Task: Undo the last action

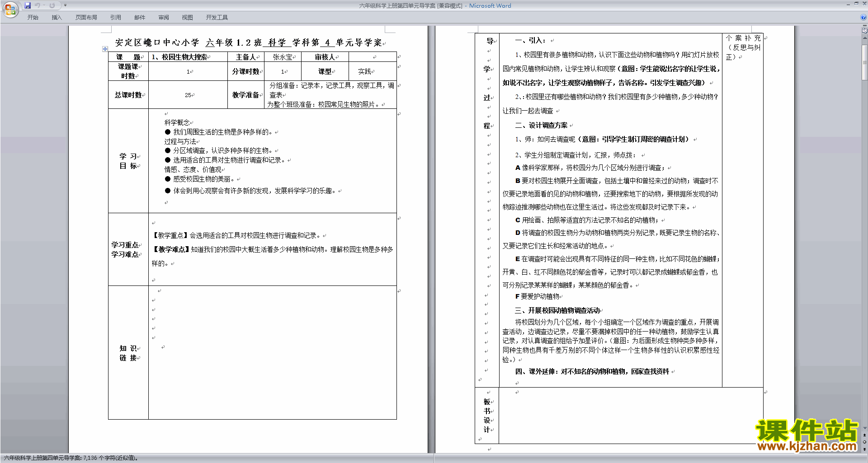Action: pos(38,5)
